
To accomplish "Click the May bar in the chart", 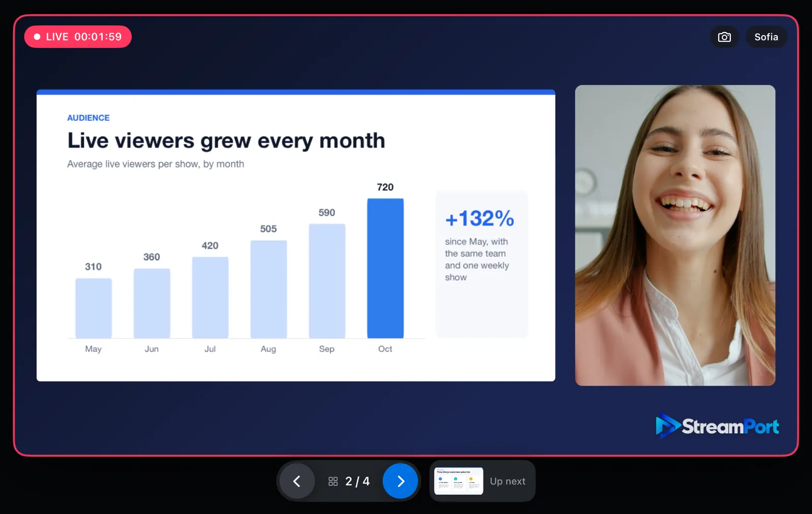I will [x=93, y=308].
